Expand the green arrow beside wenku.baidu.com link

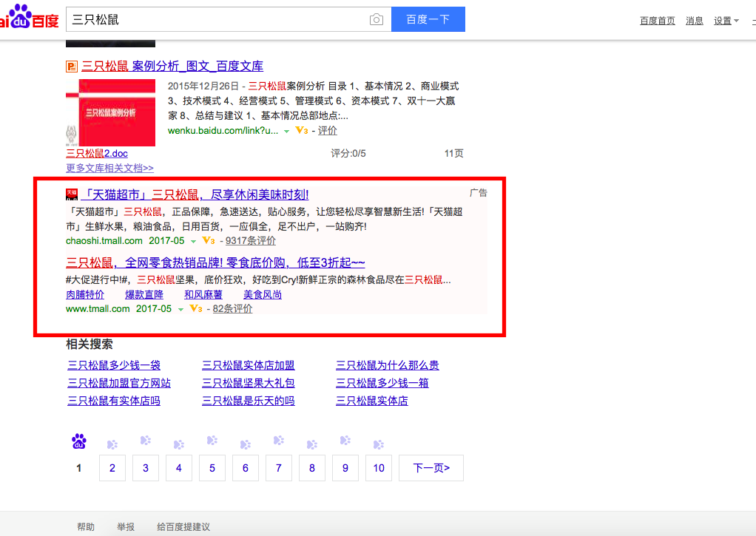pos(286,132)
